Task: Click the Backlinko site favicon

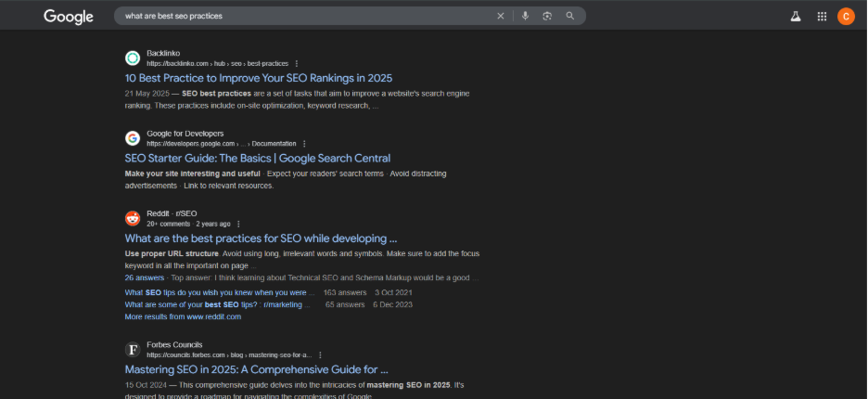Action: [x=133, y=58]
